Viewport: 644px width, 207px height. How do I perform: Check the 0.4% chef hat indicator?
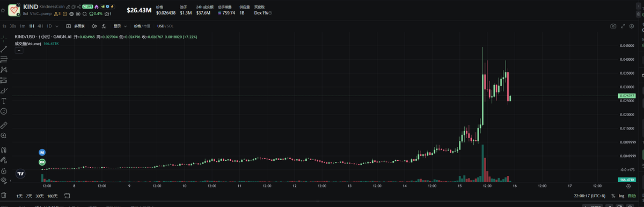point(96,13)
